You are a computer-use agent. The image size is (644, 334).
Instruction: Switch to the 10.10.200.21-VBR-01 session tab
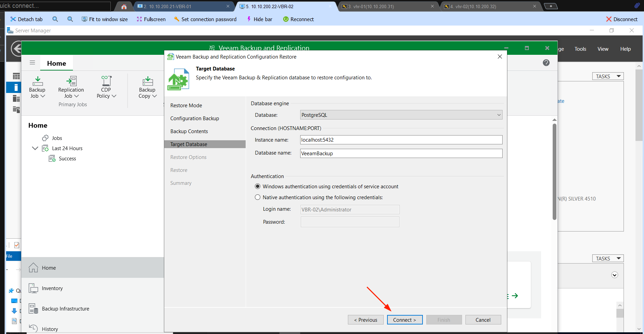183,6
